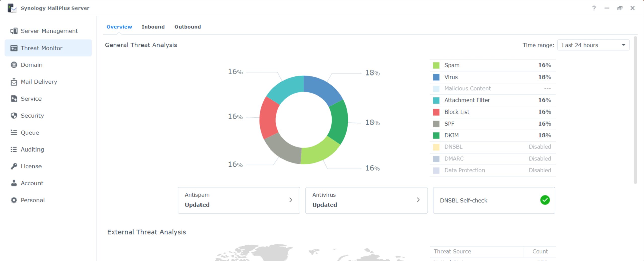Toggle DKIM legend entry visibility
The height and width of the screenshot is (261, 644).
point(493,135)
